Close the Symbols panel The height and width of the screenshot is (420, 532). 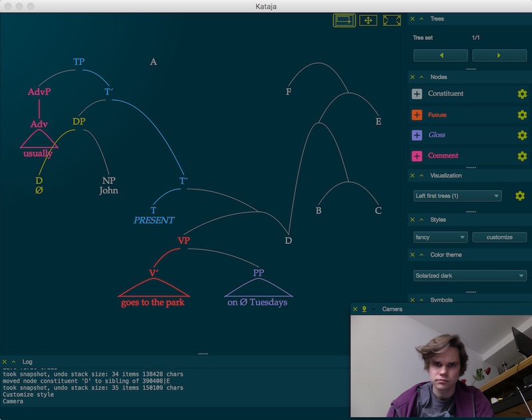pos(412,300)
